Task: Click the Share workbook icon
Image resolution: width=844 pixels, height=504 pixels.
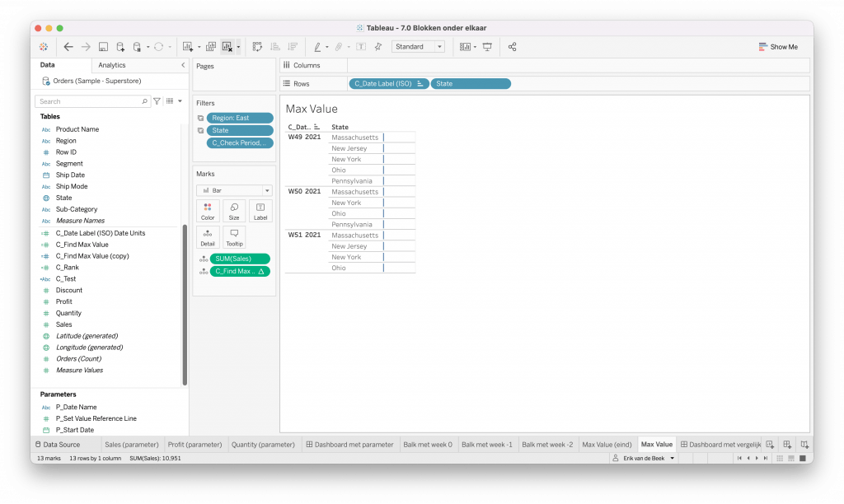Action: [513, 47]
